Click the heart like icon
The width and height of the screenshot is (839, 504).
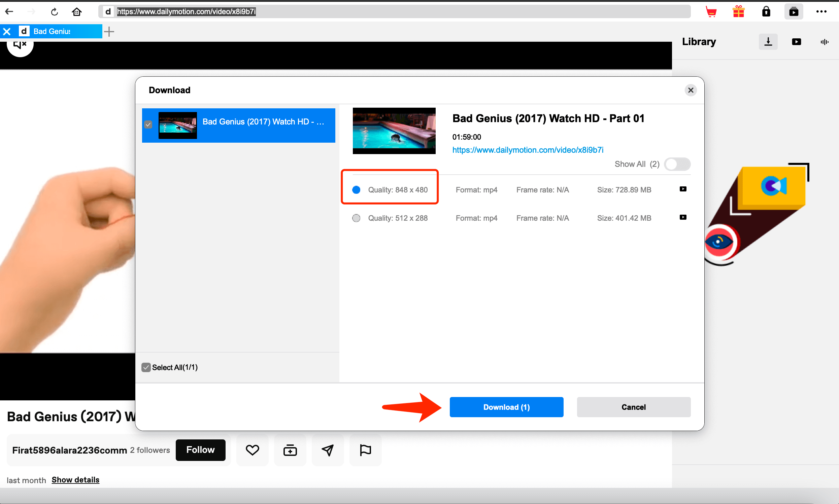coord(252,450)
